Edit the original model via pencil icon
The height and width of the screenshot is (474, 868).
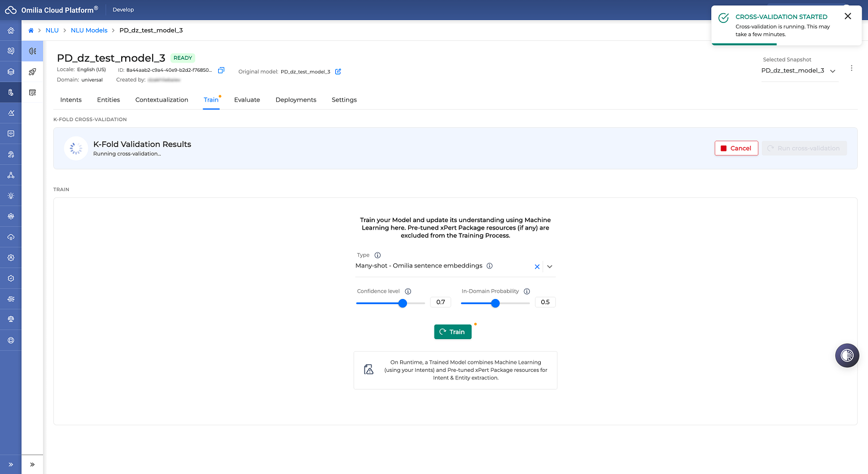click(338, 72)
